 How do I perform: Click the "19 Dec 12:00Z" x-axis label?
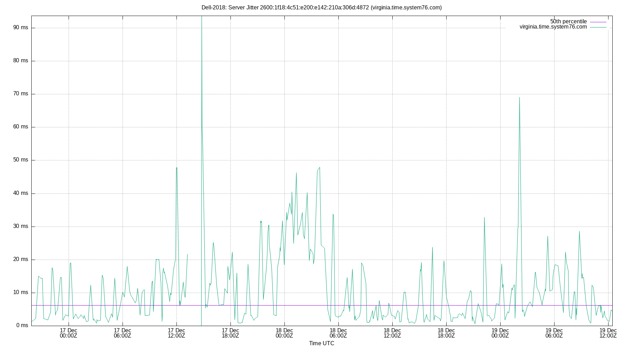(x=608, y=333)
